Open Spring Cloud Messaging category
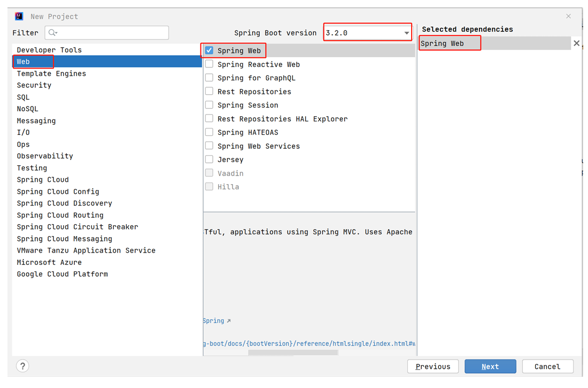The width and height of the screenshot is (588, 388). tap(107, 239)
